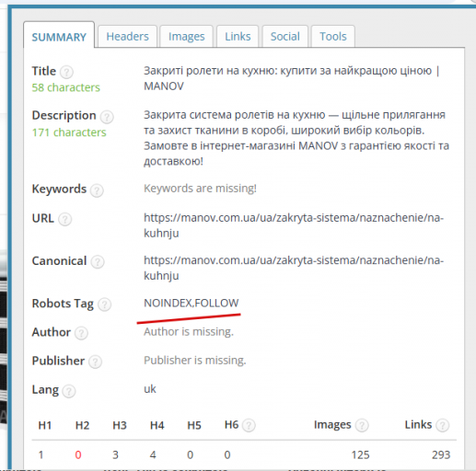Click the help icon next to Canonical

click(98, 262)
